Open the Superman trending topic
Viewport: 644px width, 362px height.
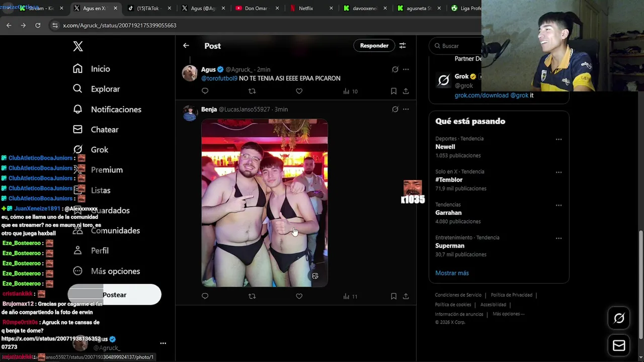click(x=450, y=246)
